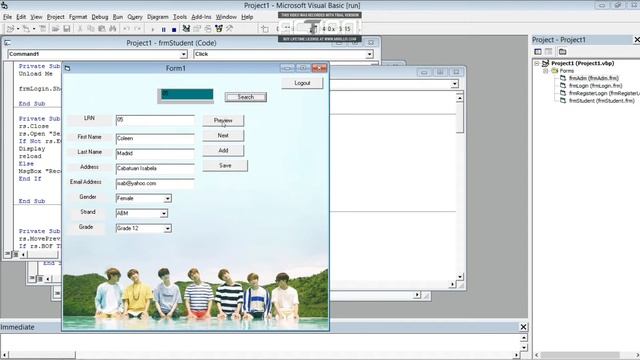This screenshot has width=640, height=360.
Task: Open Properties Window from the toolbar
Action: point(197,29)
